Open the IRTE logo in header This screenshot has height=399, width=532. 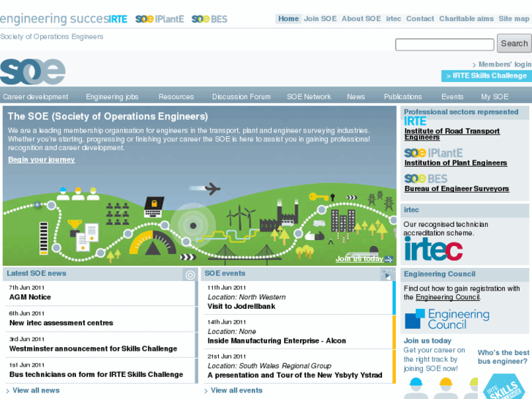tap(118, 19)
